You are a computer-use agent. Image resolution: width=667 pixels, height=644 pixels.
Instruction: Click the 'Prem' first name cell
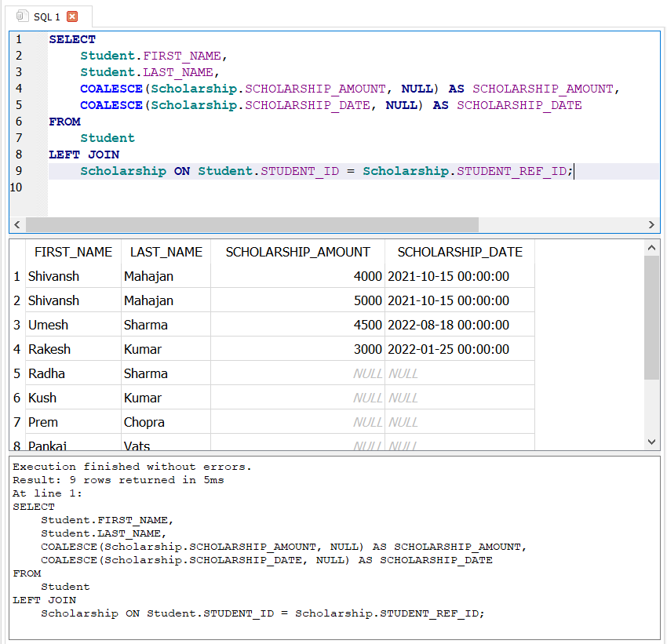point(73,422)
